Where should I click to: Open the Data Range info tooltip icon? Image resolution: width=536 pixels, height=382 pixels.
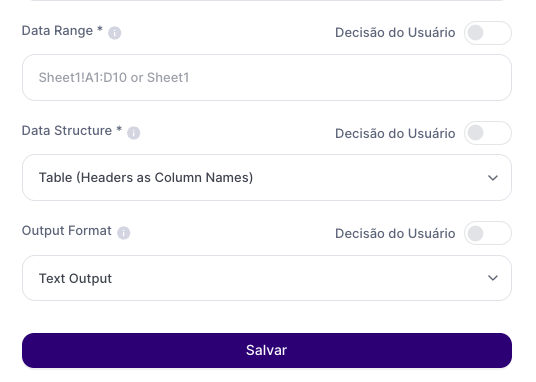tap(115, 33)
